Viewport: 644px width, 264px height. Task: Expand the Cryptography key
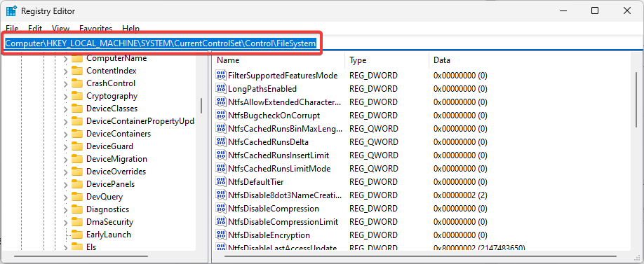pyautogui.click(x=65, y=97)
